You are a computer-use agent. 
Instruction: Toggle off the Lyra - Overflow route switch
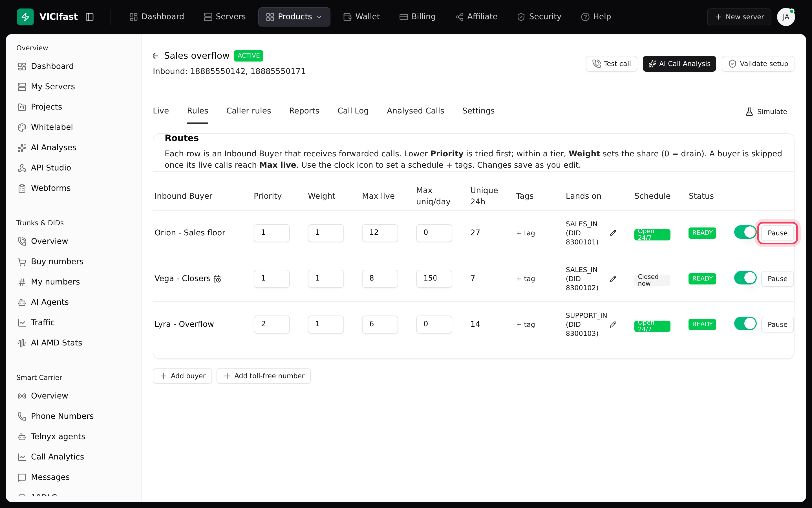point(745,323)
